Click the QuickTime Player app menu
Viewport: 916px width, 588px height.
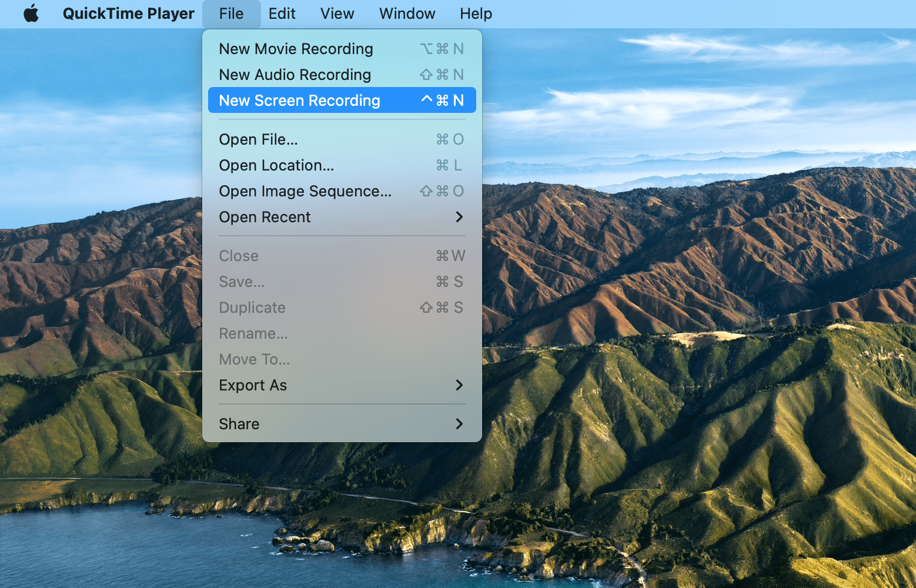point(128,13)
